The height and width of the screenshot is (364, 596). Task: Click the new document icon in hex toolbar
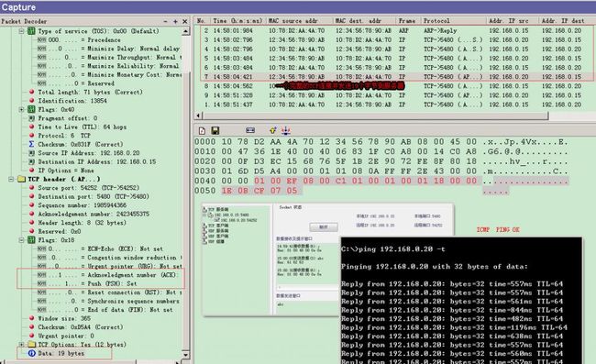pos(202,131)
